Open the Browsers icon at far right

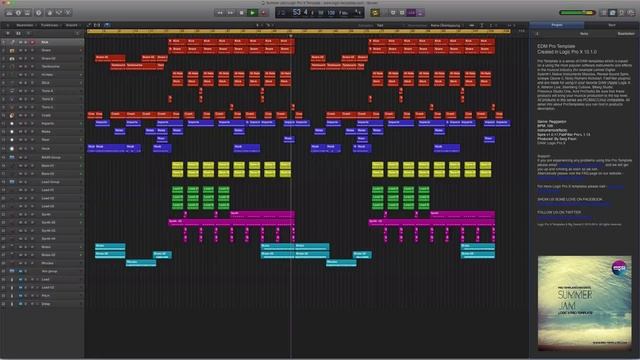pyautogui.click(x=631, y=13)
